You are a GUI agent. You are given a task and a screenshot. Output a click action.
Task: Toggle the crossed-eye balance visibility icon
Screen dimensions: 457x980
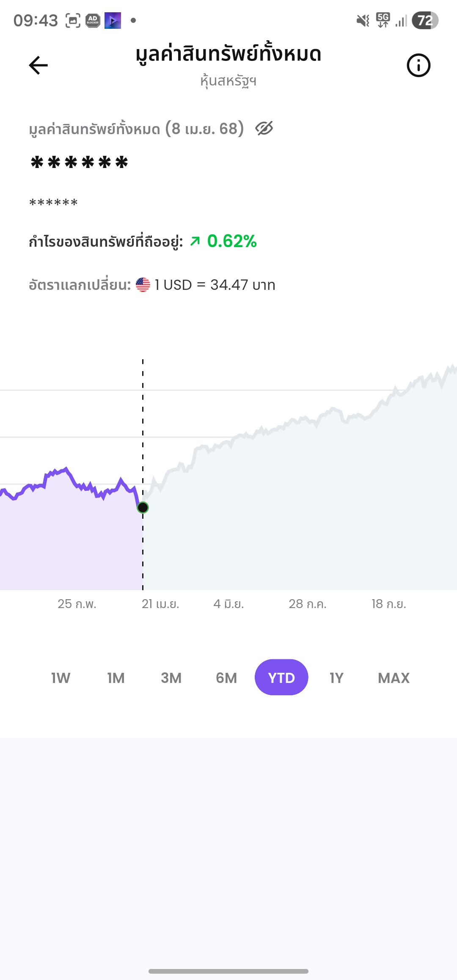point(264,128)
